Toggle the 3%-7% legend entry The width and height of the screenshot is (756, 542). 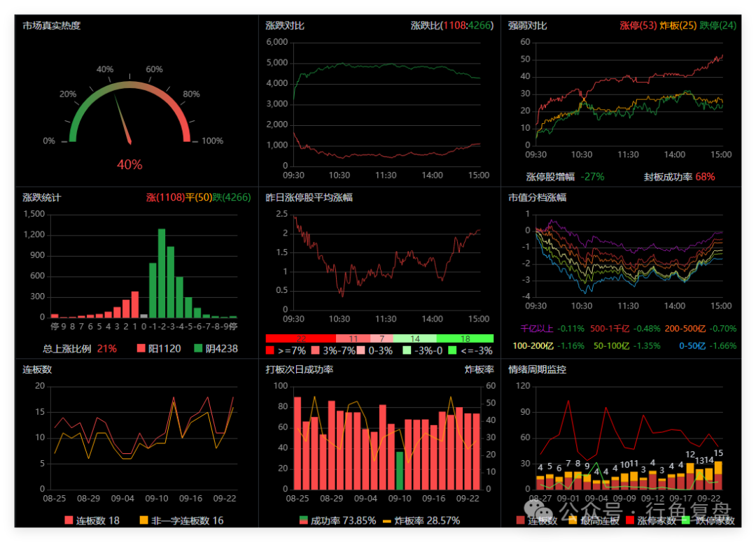(x=333, y=350)
